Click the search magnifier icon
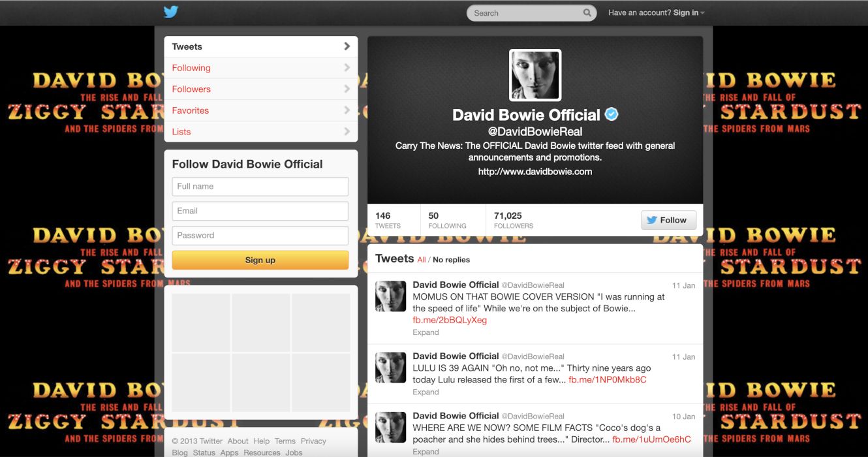 pos(587,12)
